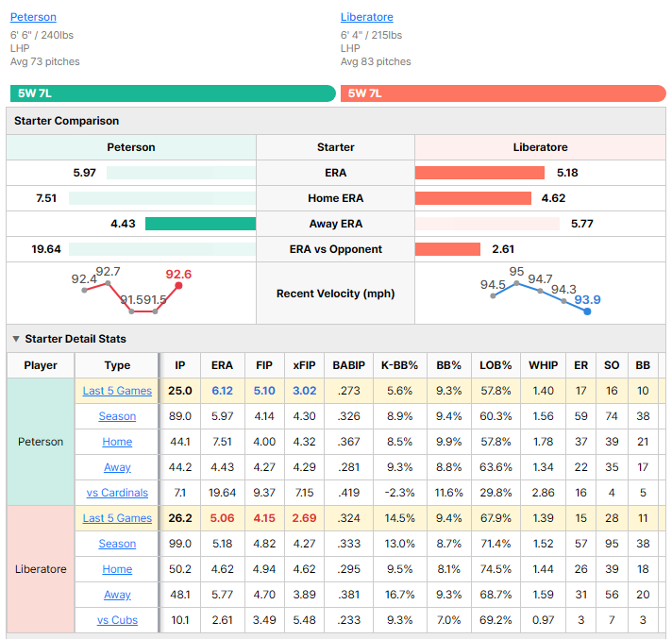This screenshot has height=639, width=672.
Task: Click the Peterson player cell in detail table
Action: tap(41, 442)
